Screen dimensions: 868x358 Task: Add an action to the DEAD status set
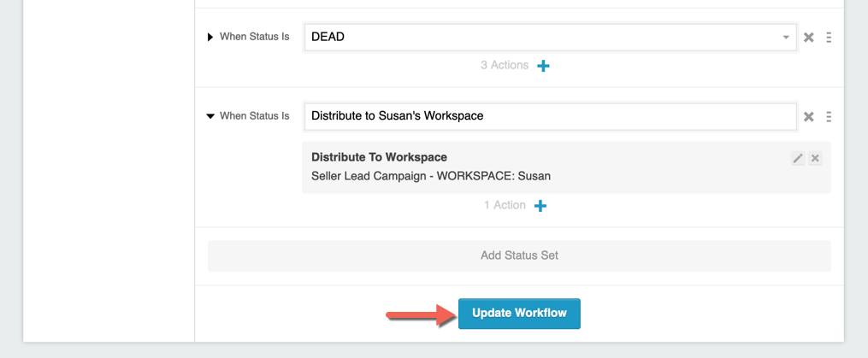click(544, 66)
